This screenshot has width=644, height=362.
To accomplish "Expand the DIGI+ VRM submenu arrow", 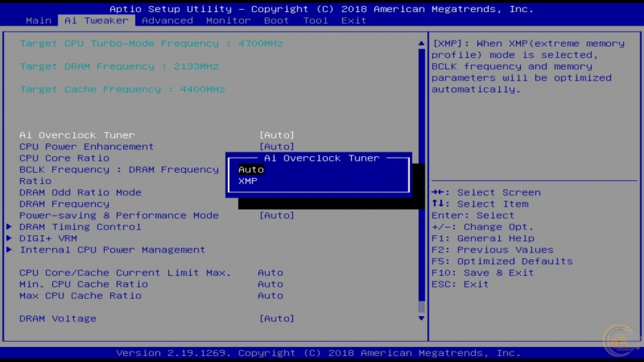I will (10, 238).
